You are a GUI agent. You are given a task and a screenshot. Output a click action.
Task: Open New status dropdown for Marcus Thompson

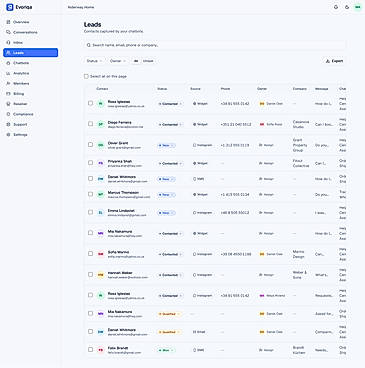click(166, 195)
